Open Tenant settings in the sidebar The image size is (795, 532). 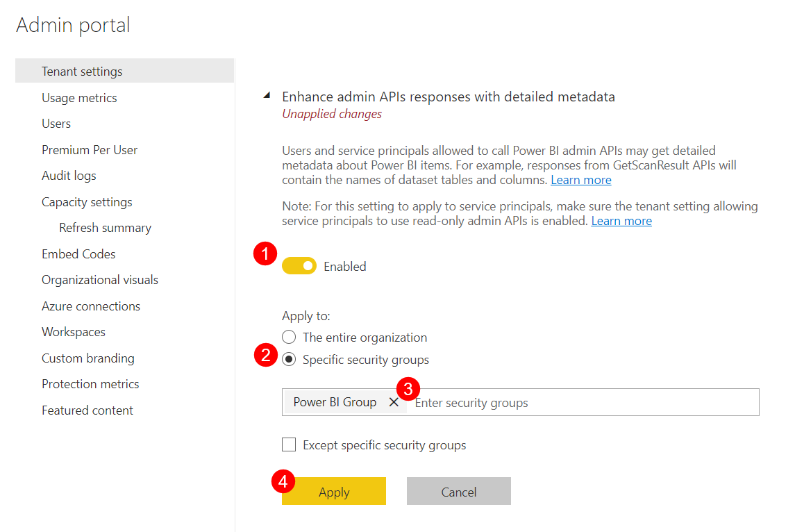tap(81, 70)
